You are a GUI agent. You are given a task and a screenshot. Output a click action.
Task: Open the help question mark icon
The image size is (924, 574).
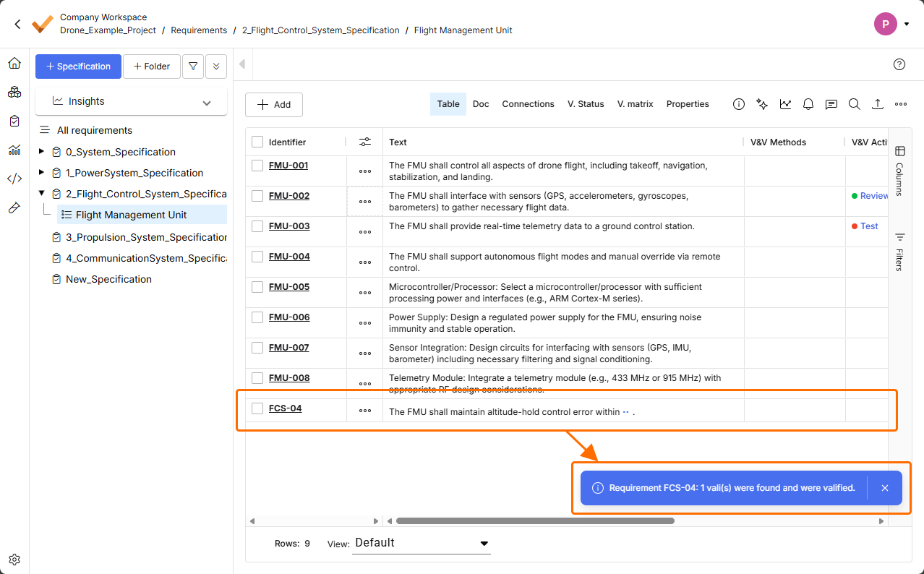coord(899,64)
